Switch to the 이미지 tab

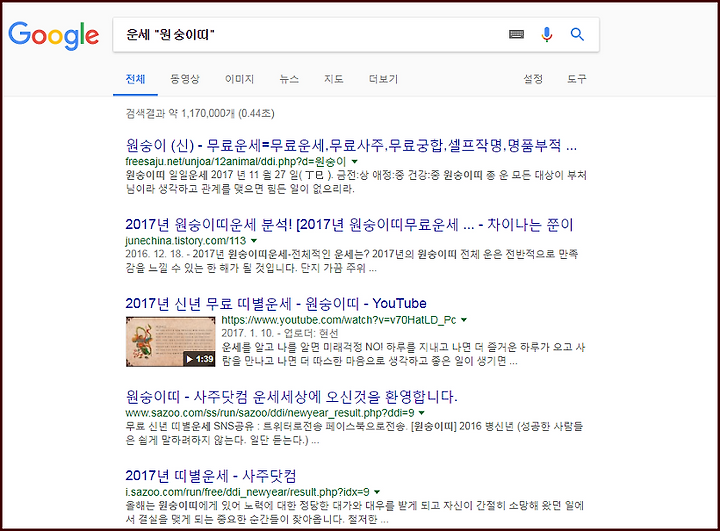(239, 79)
